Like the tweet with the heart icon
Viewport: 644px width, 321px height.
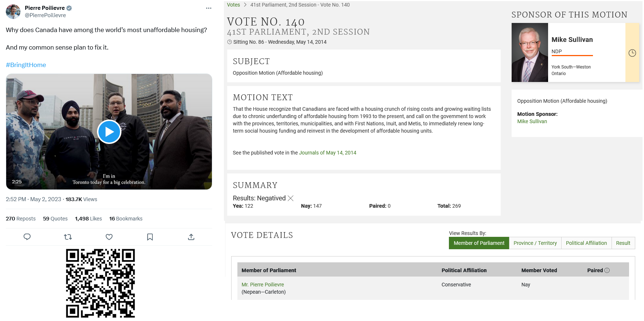point(109,237)
